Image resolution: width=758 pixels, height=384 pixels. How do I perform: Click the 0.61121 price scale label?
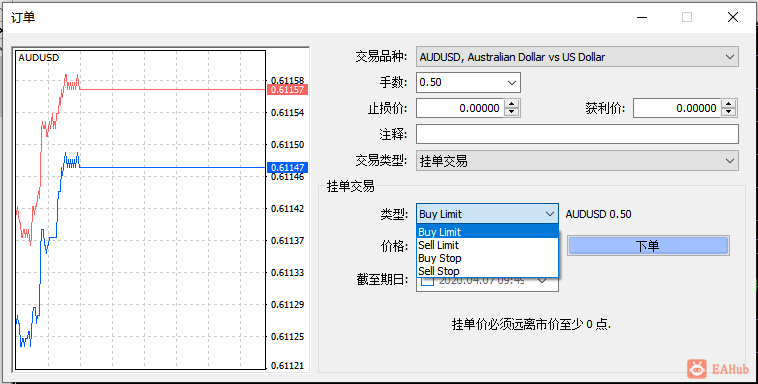coord(288,366)
